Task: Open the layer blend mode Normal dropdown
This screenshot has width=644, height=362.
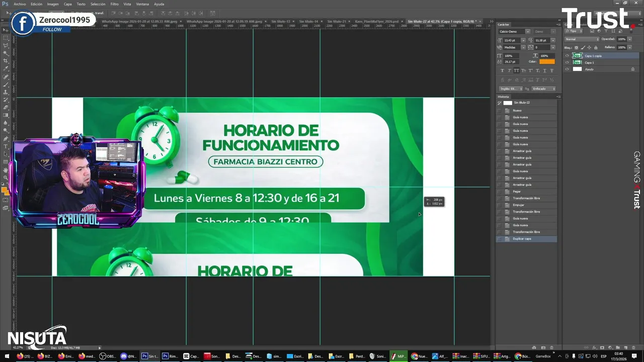Action: coord(582,39)
